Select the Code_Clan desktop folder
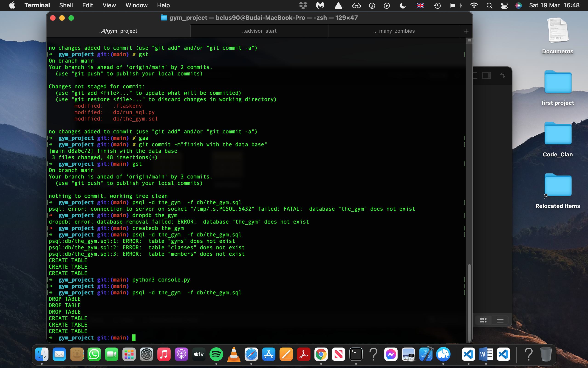The width and height of the screenshot is (588, 368). tap(558, 139)
